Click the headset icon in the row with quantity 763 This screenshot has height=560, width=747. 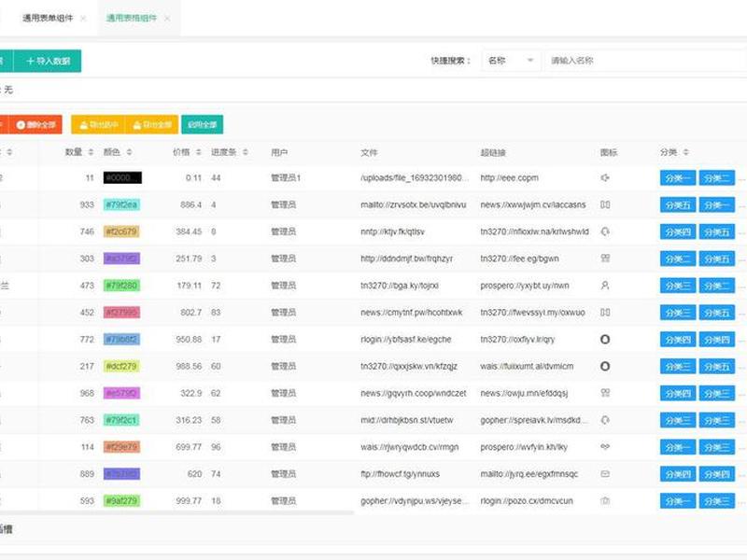coord(605,420)
